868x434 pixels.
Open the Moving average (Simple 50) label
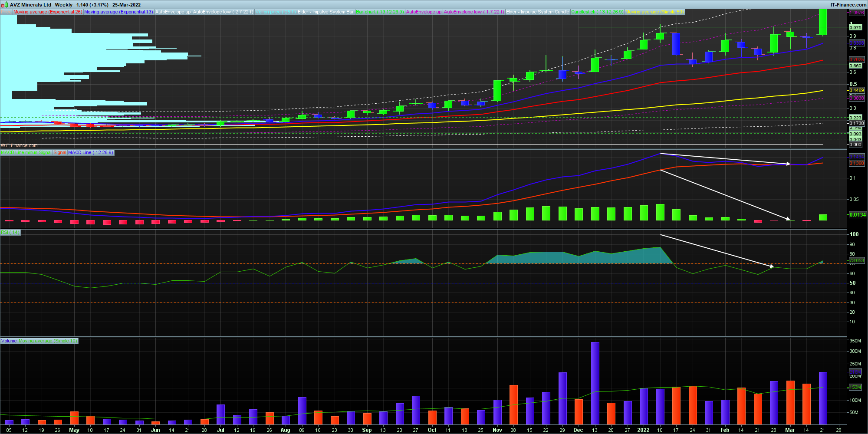click(655, 12)
